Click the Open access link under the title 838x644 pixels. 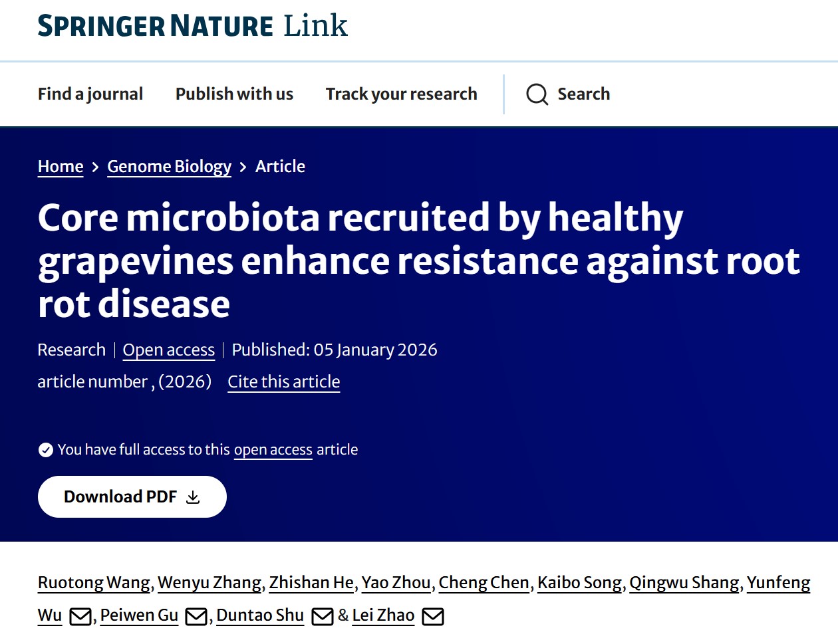tap(168, 350)
